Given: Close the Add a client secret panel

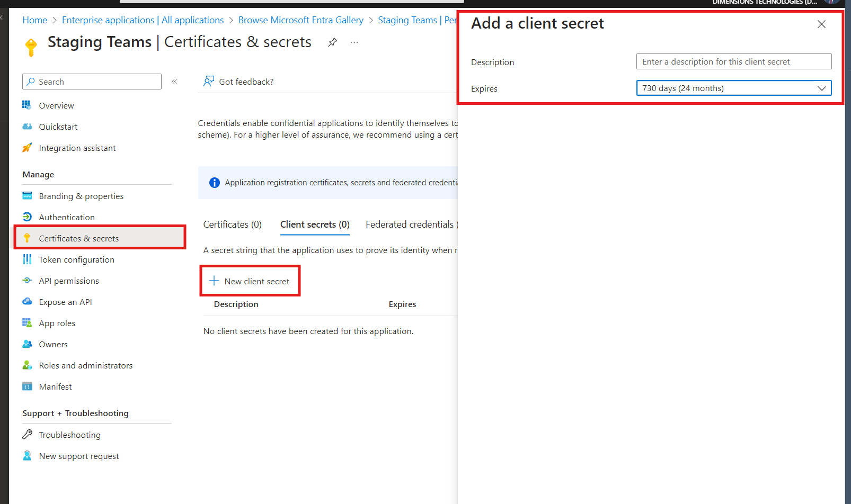Looking at the screenshot, I should (x=821, y=24).
